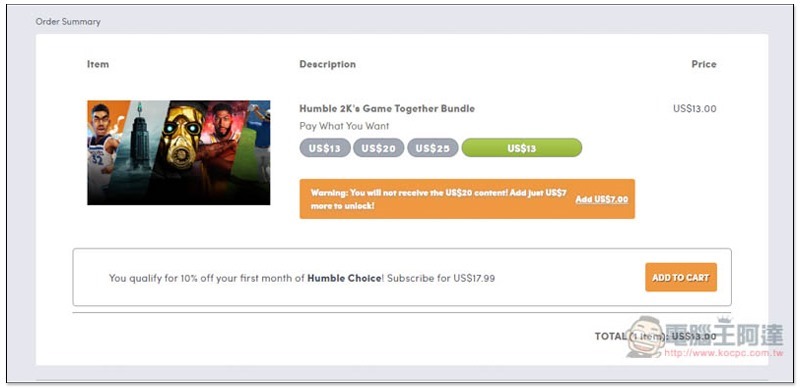This screenshot has width=800, height=388.
Task: Click the Pay What You Want label
Action: [x=344, y=126]
